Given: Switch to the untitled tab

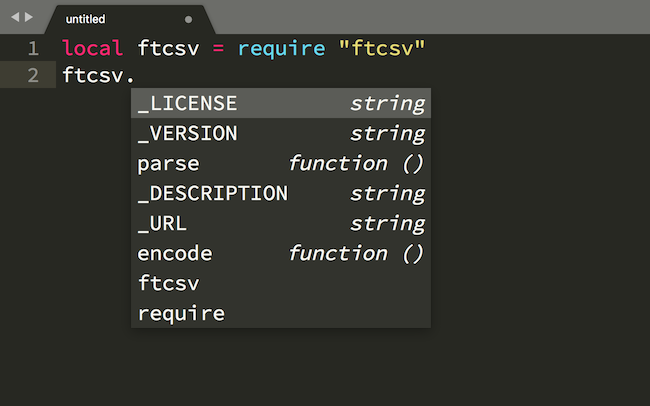Looking at the screenshot, I should pos(85,19).
